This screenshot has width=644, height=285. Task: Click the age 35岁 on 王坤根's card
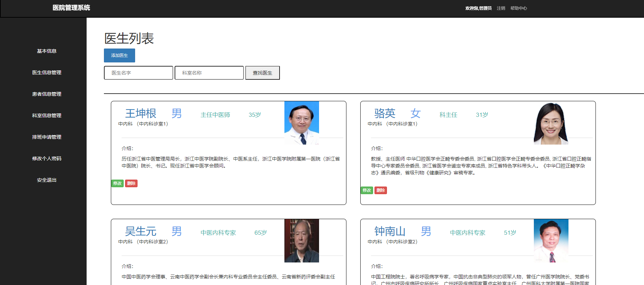(x=255, y=115)
